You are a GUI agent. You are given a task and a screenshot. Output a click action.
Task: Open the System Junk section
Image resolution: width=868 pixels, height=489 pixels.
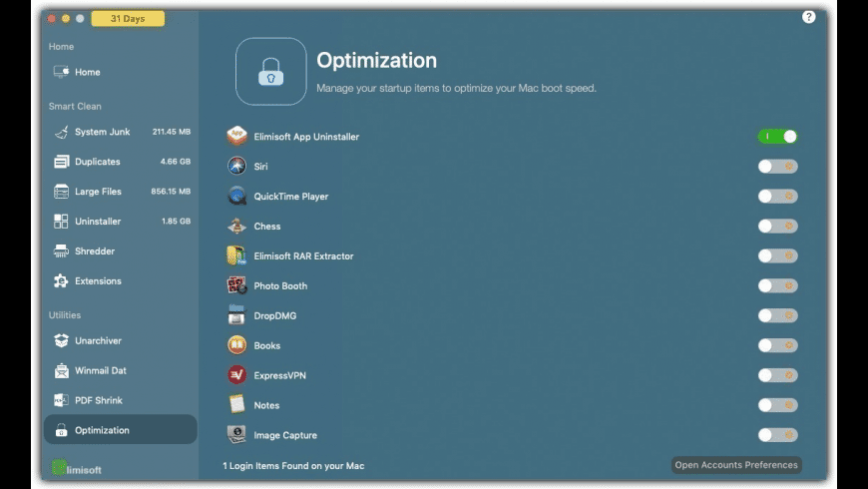tap(120, 132)
